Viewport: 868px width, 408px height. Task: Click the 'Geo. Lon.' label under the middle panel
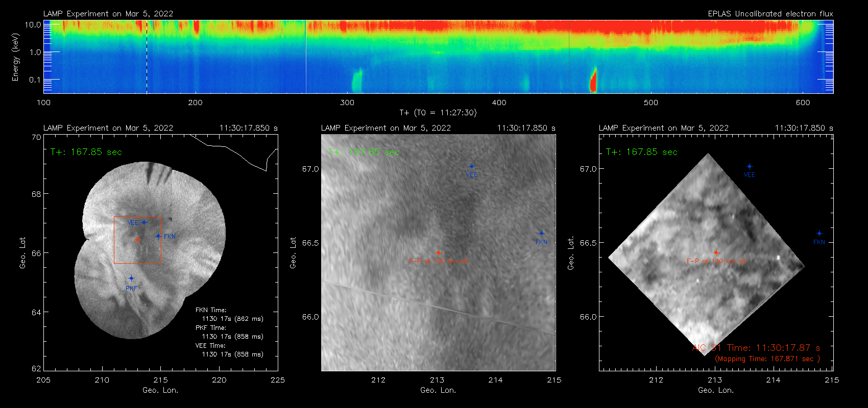pos(438,390)
